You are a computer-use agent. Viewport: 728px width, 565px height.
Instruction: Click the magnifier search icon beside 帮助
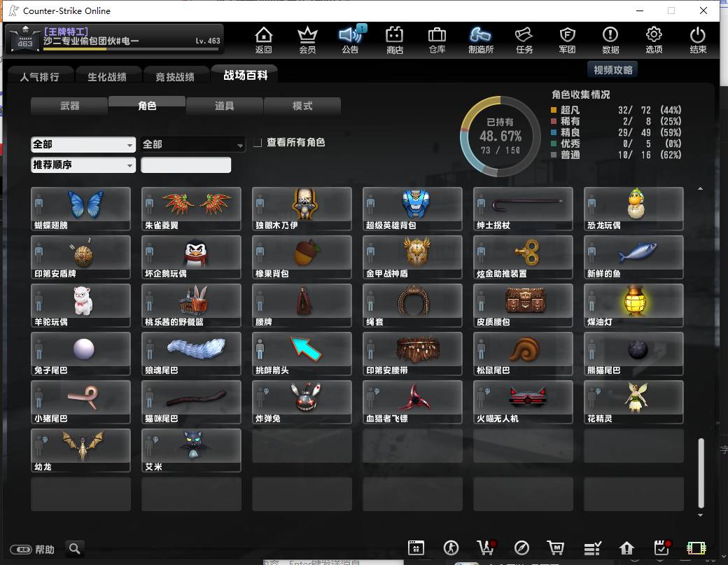[74, 549]
